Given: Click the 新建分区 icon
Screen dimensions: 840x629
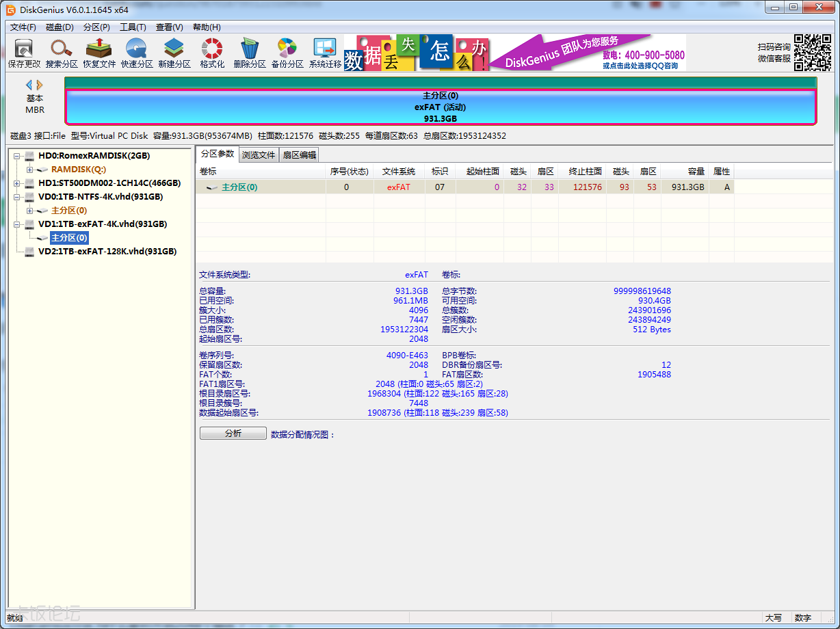Looking at the screenshot, I should click(173, 52).
